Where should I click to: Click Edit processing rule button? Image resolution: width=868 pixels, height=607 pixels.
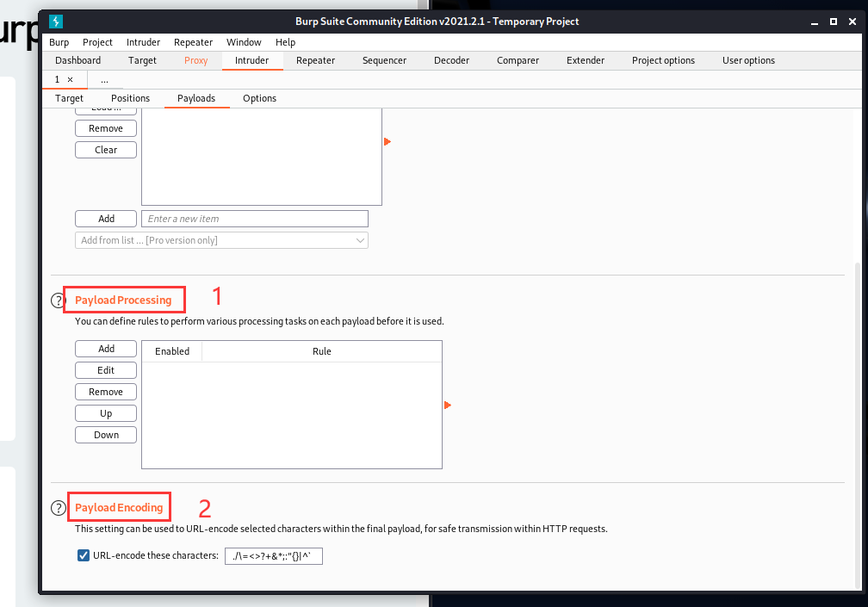pos(106,370)
